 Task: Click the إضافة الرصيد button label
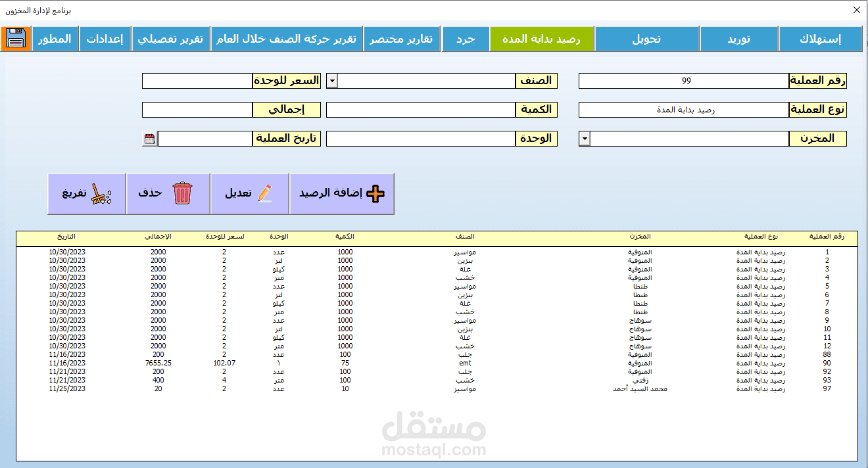coord(331,193)
